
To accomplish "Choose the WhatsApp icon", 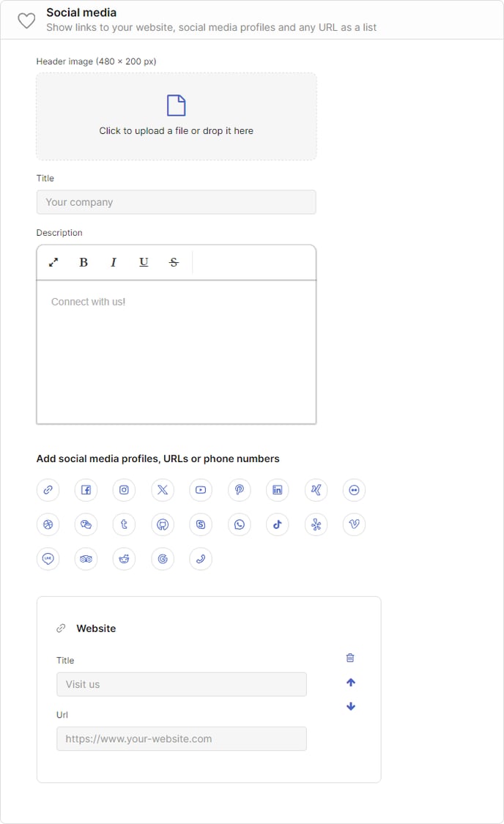I will click(239, 524).
